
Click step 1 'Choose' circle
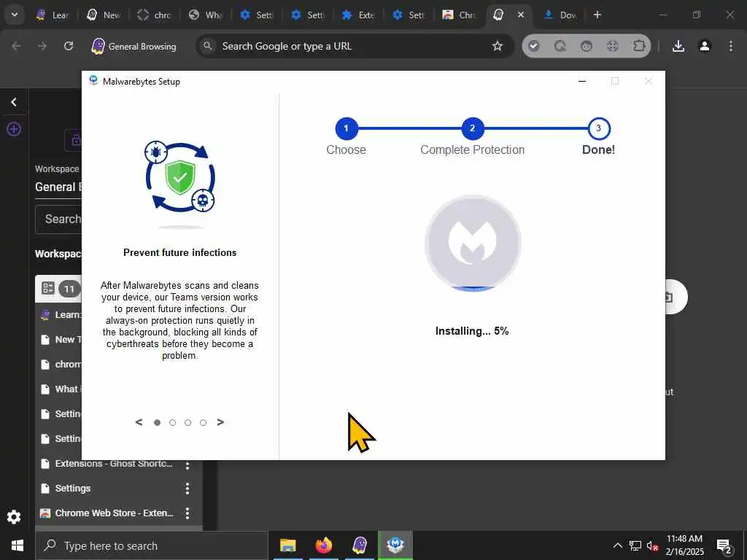(x=347, y=128)
